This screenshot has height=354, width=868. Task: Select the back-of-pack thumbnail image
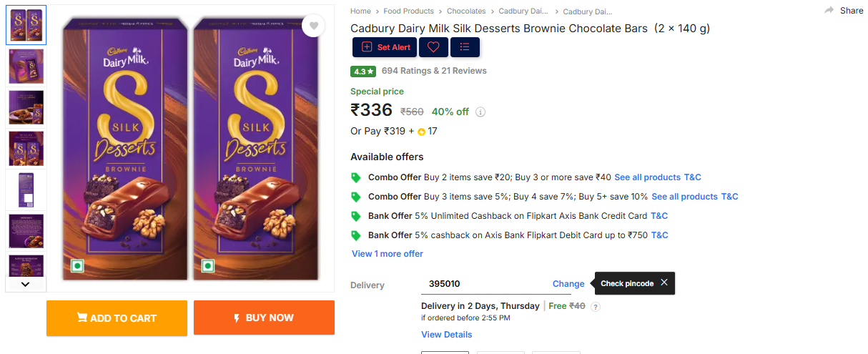pyautogui.click(x=26, y=190)
